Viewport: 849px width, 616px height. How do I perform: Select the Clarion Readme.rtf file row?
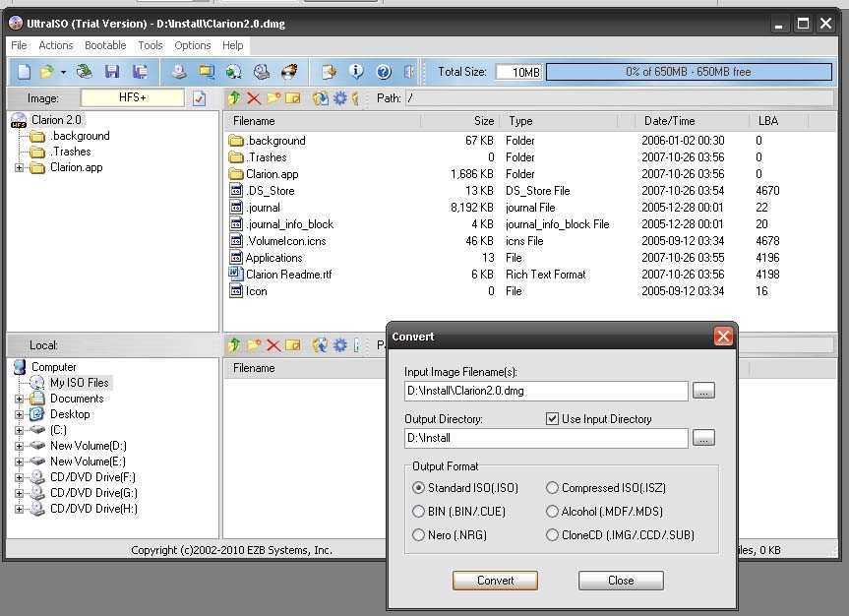pos(529,275)
